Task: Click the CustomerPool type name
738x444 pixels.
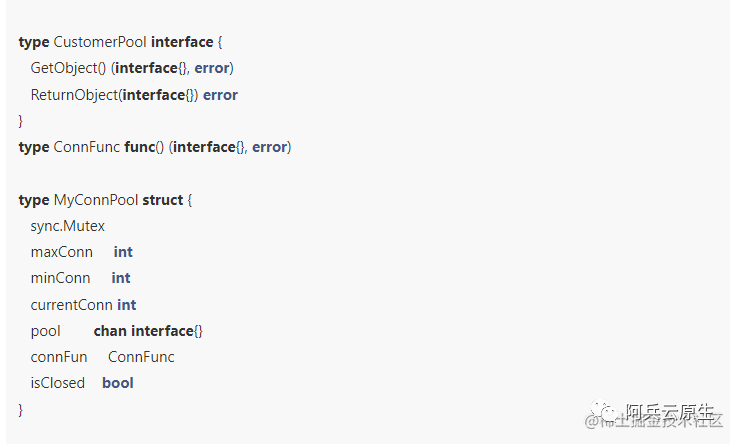Action: pyautogui.click(x=100, y=42)
